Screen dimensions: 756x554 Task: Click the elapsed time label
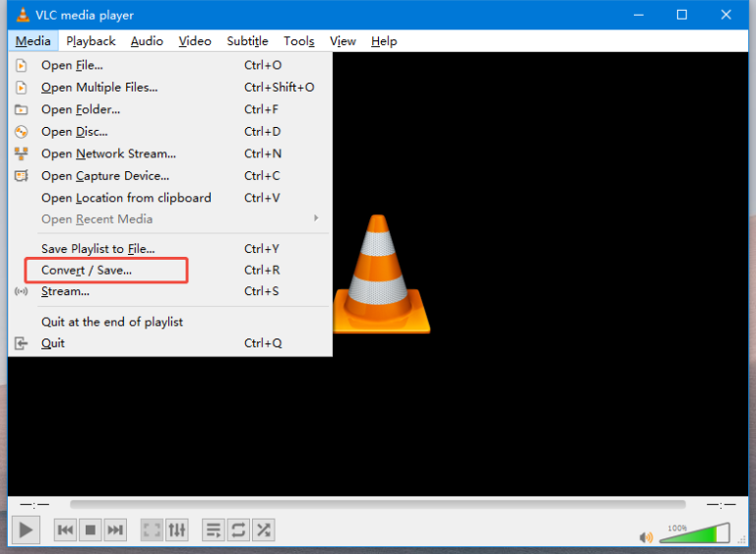[34, 505]
